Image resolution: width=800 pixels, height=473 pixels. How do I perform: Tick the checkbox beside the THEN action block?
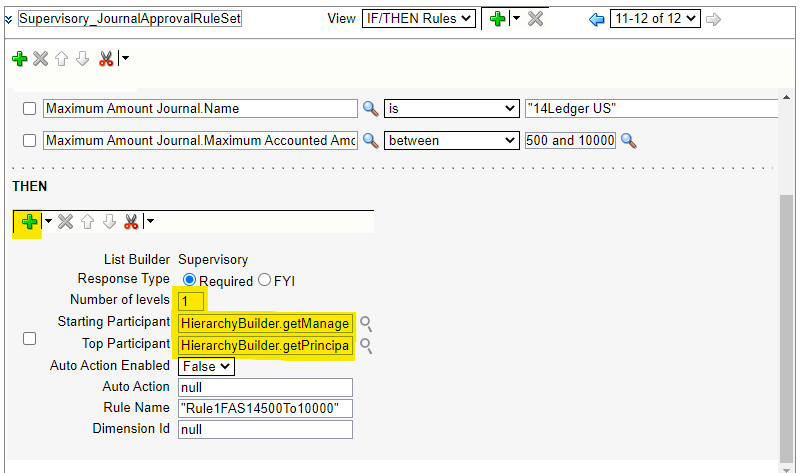point(29,339)
